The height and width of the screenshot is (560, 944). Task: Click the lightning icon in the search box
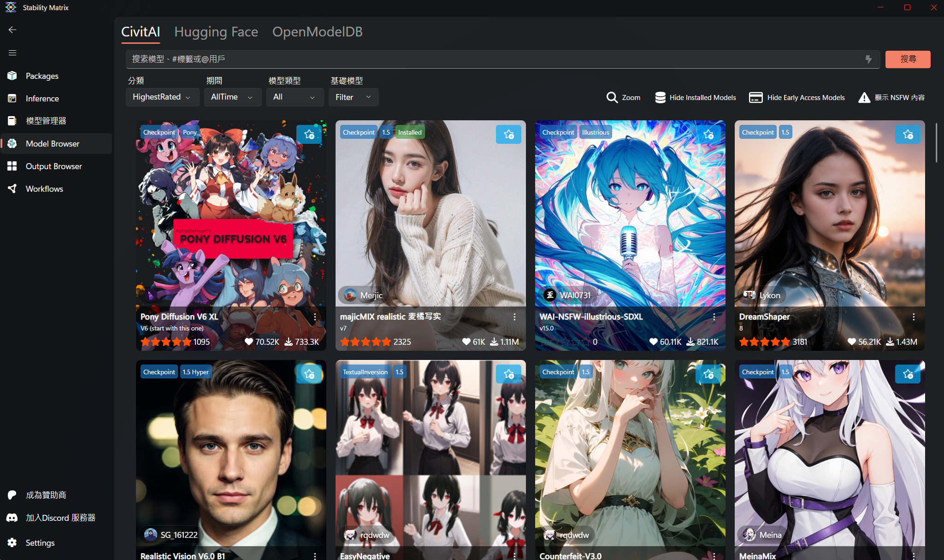868,59
